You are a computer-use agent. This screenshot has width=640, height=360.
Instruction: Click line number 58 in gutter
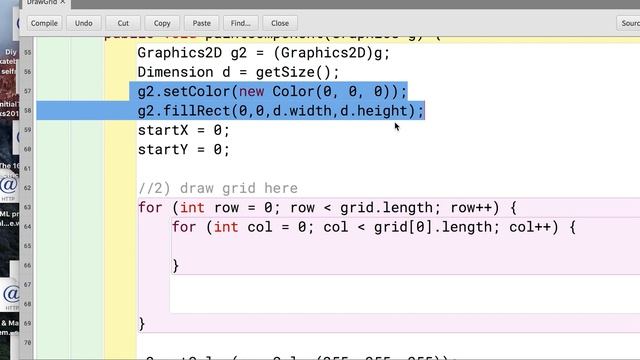point(28,111)
